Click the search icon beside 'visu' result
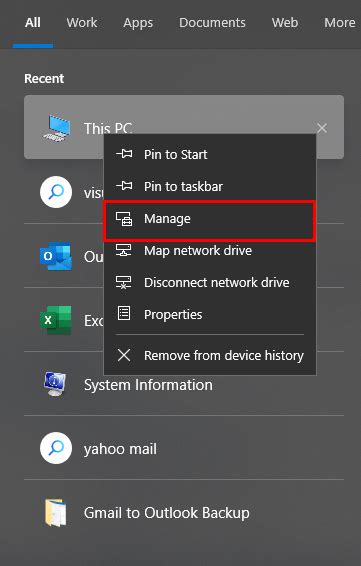The height and width of the screenshot is (566, 361). tap(56, 192)
